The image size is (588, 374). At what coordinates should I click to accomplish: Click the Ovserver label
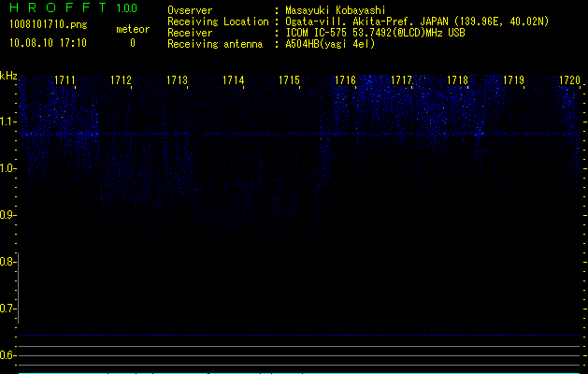click(190, 10)
